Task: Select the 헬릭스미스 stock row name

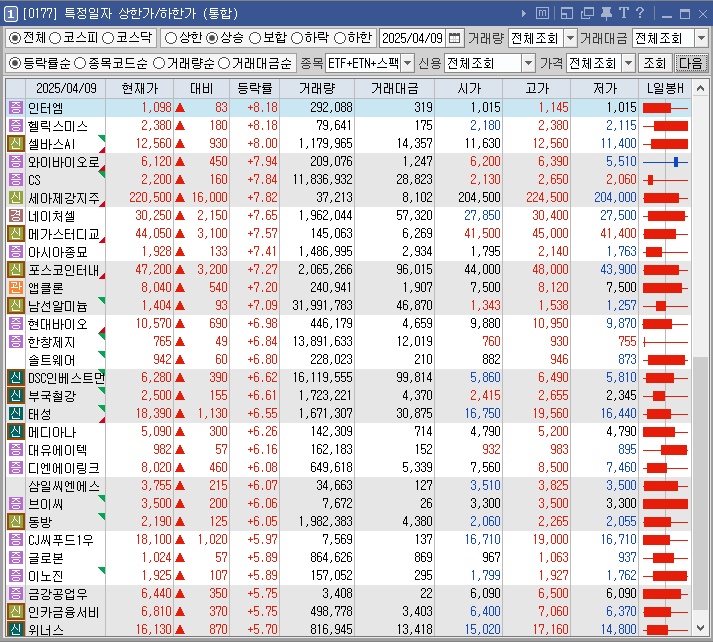Action: pos(58,126)
